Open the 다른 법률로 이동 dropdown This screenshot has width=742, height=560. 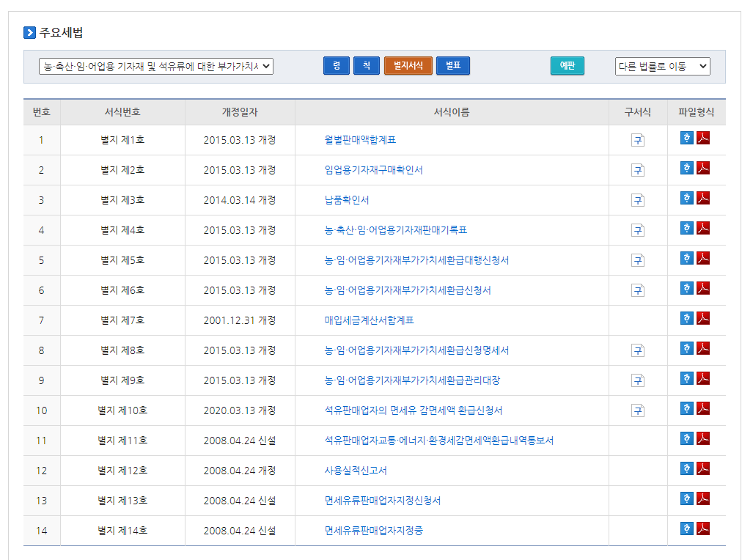pos(662,67)
